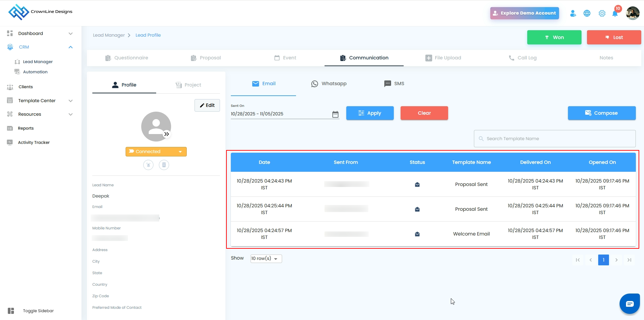Image resolution: width=644 pixels, height=320 pixels.
Task: Open the chat support widget
Action: click(x=630, y=304)
